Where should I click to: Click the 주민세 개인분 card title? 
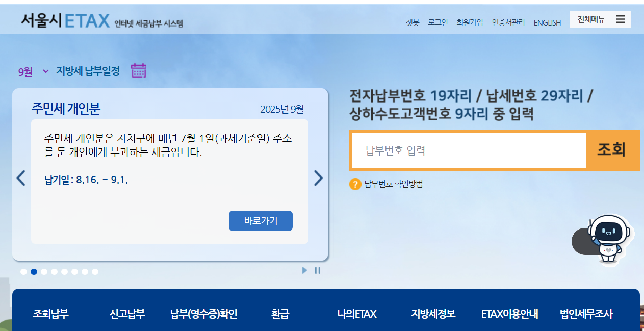(x=66, y=108)
